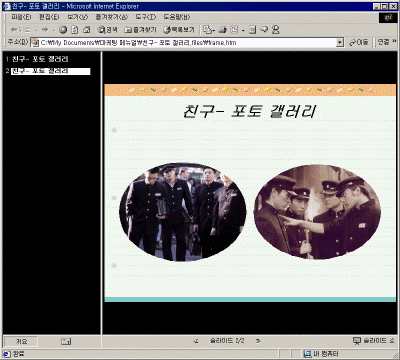Expand the address bar dropdown arrow
This screenshot has width=400, height=360.
click(340, 42)
